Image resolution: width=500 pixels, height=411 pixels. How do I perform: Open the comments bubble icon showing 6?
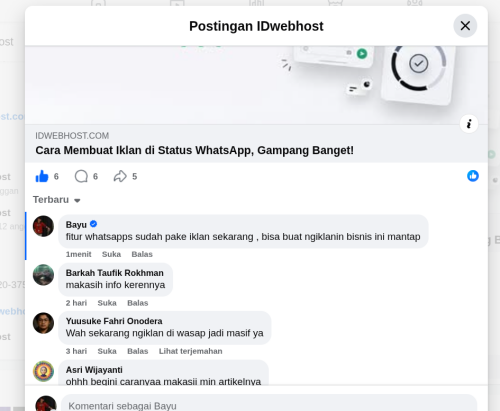point(81,176)
